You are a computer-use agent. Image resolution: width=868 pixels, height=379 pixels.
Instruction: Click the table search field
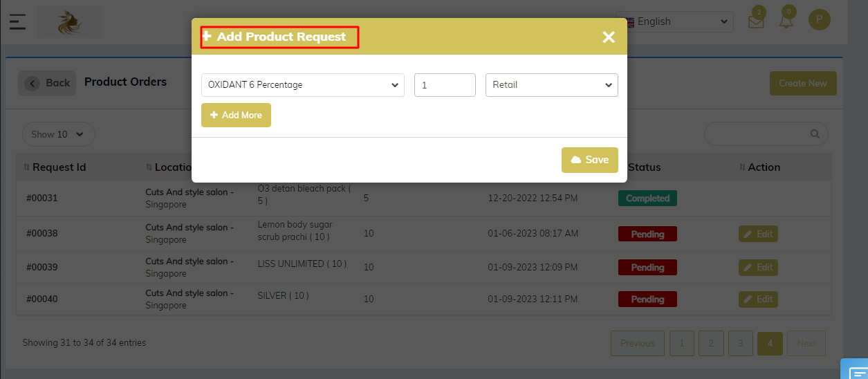point(766,134)
